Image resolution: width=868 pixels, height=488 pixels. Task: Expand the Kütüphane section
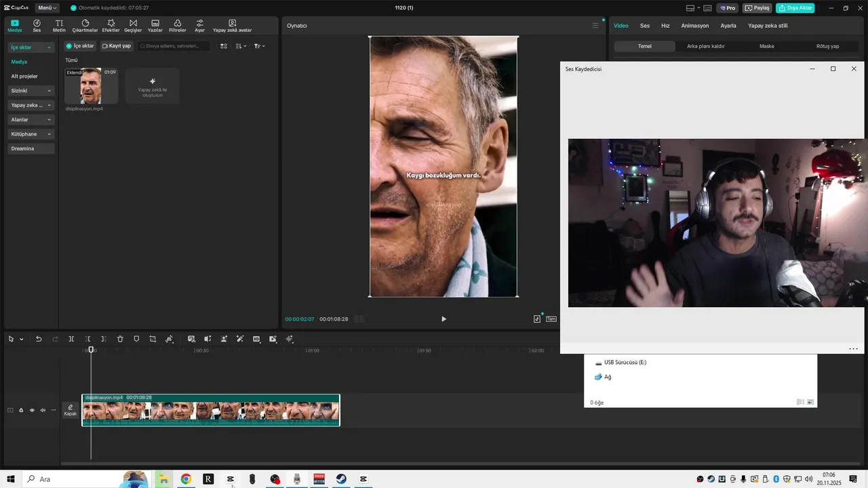click(31, 134)
